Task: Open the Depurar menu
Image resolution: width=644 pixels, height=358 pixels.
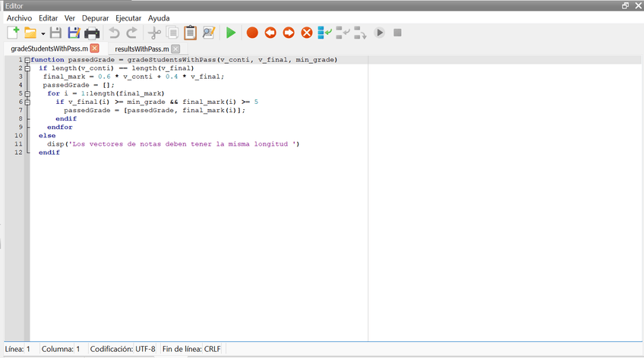Action: coord(96,17)
